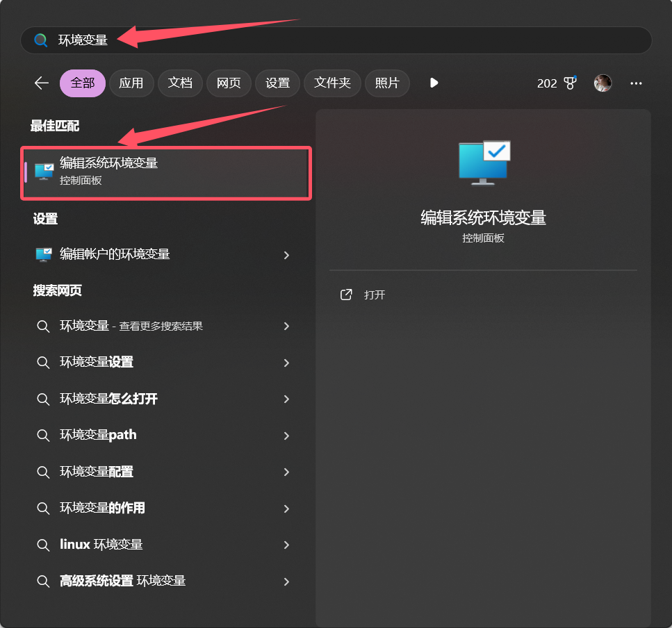Expand the chevron for 环境变量设置
Viewport: 672px width, 628px height.
pos(287,363)
